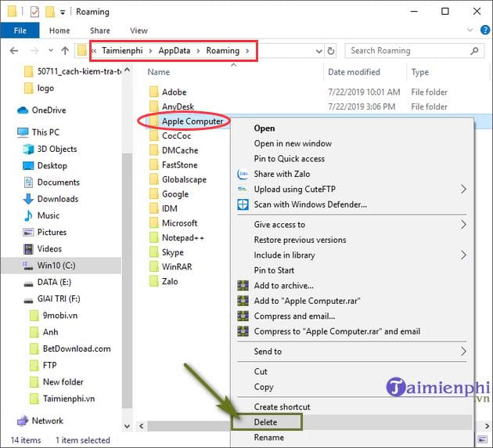The height and width of the screenshot is (448, 493).
Task: Click AppData in the address path
Action: pos(175,50)
